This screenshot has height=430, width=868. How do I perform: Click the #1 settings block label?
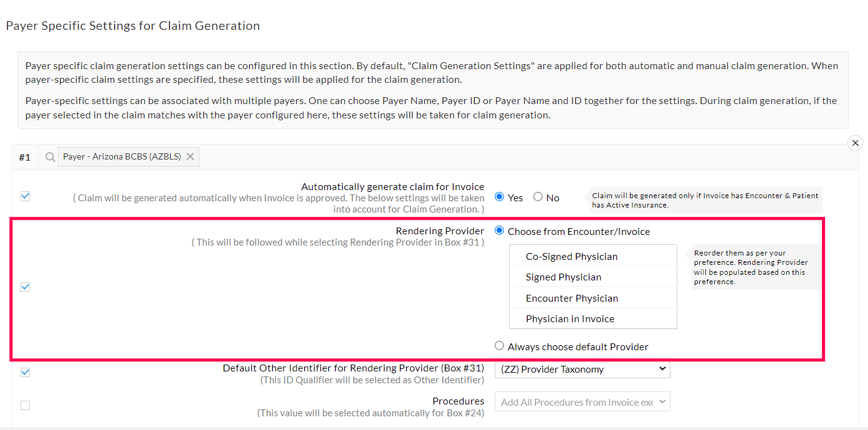pyautogui.click(x=24, y=157)
